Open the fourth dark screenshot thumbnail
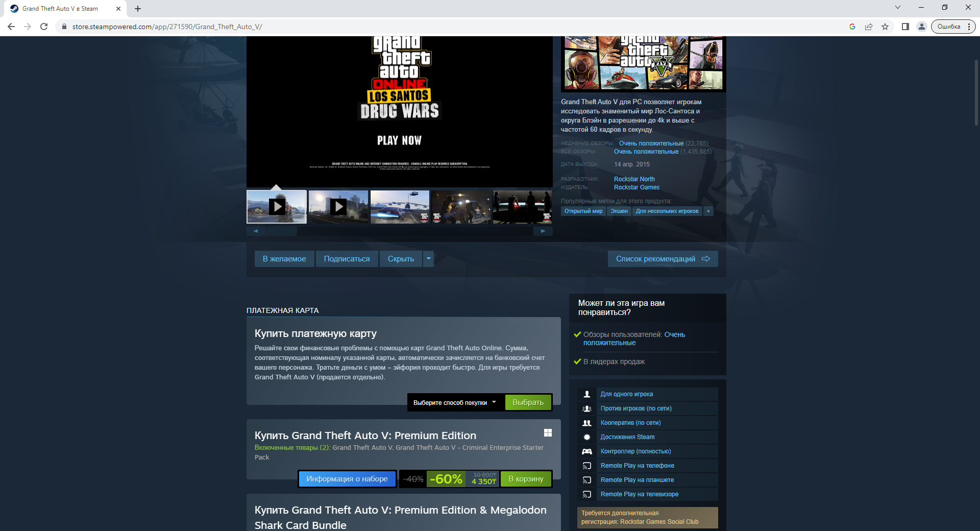The width and height of the screenshot is (980, 531). (x=461, y=207)
